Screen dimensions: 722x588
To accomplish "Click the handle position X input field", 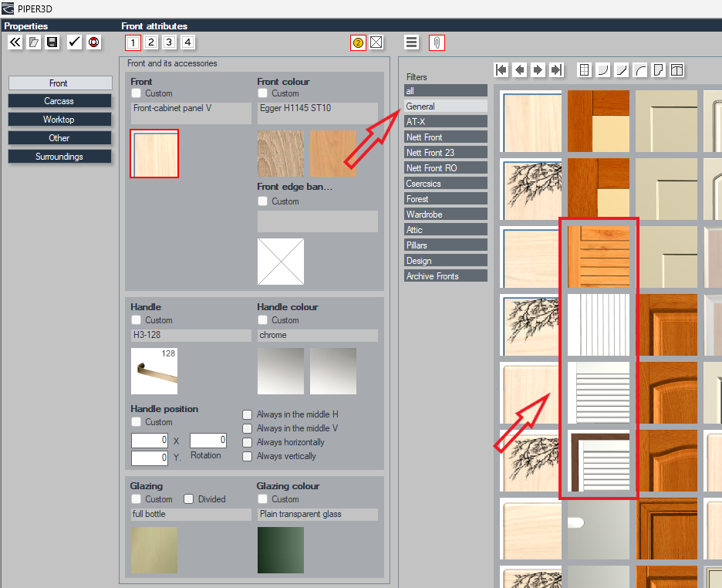I will pyautogui.click(x=150, y=440).
